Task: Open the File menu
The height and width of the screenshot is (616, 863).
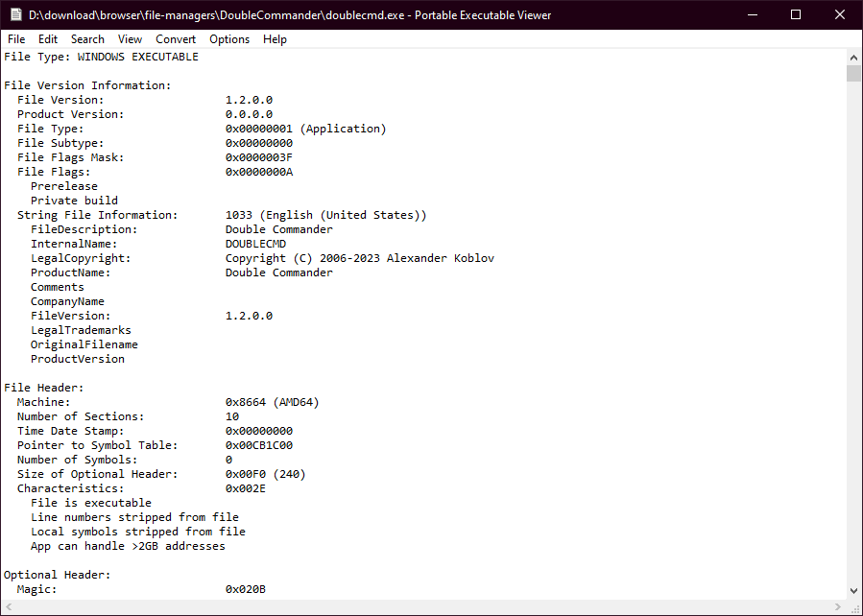Action: click(16, 39)
